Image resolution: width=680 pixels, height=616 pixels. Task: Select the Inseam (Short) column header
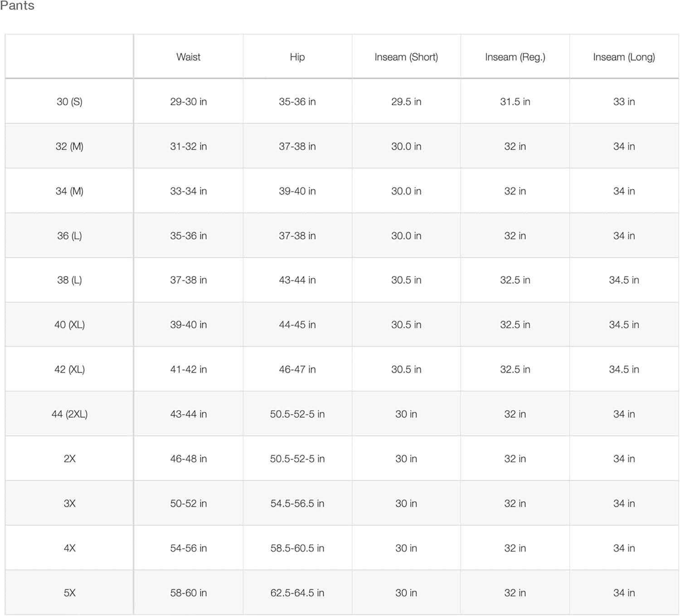click(406, 57)
